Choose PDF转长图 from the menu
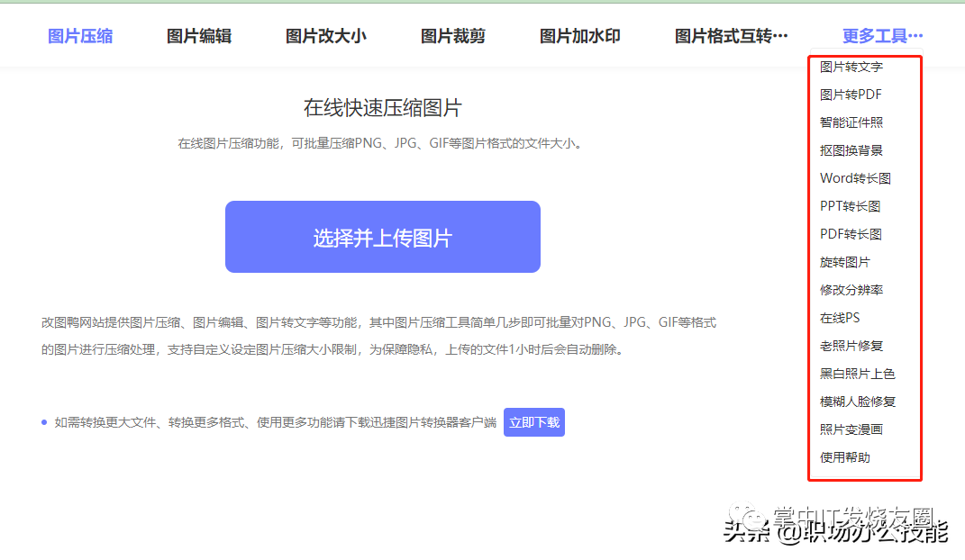The height and width of the screenshot is (560, 965). pyautogui.click(x=851, y=234)
